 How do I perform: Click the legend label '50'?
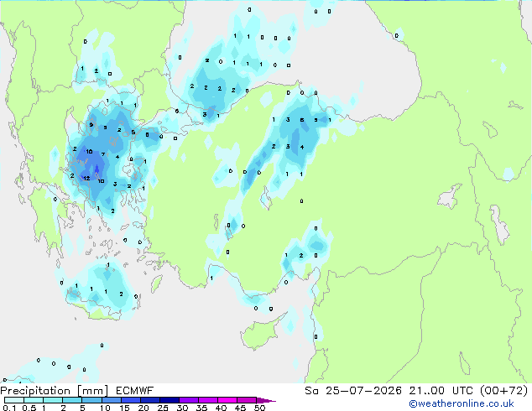coord(259,408)
